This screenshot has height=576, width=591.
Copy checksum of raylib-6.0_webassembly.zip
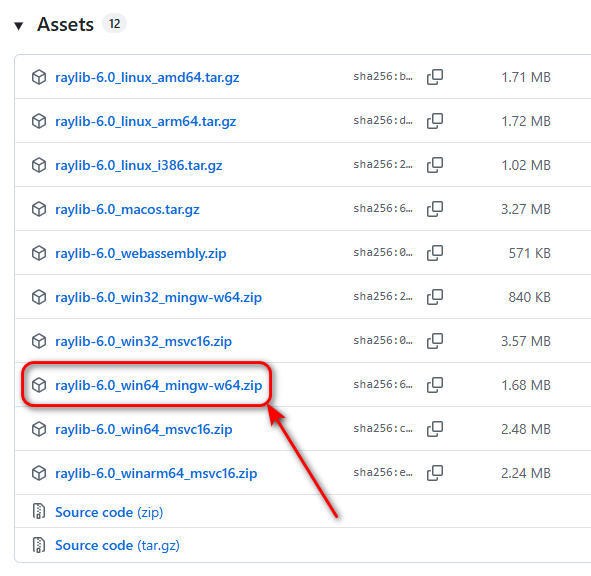[x=435, y=253]
